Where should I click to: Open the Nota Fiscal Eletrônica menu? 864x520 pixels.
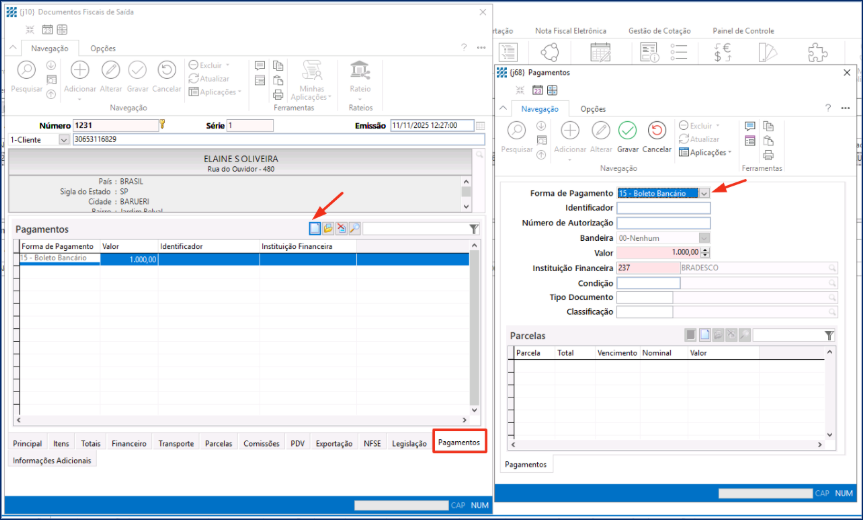[x=569, y=31]
